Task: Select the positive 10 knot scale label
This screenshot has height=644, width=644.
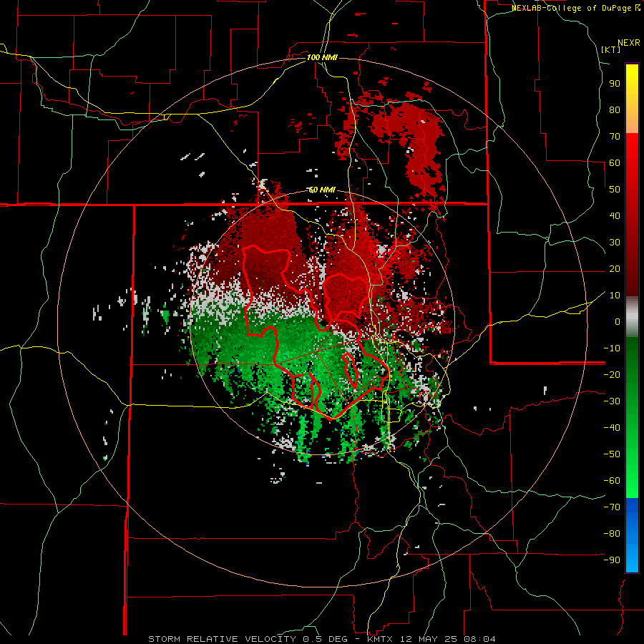Action: tap(615, 296)
